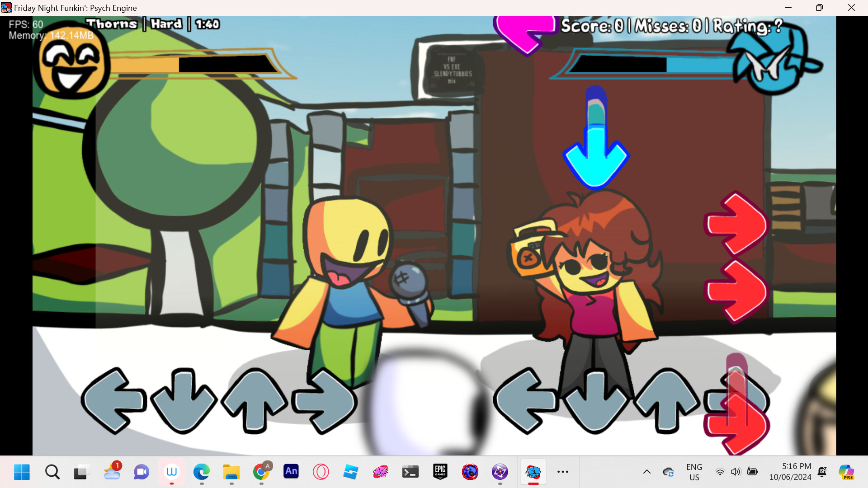The height and width of the screenshot is (488, 868).
Task: Launch Opera GX from the taskbar
Action: click(321, 472)
